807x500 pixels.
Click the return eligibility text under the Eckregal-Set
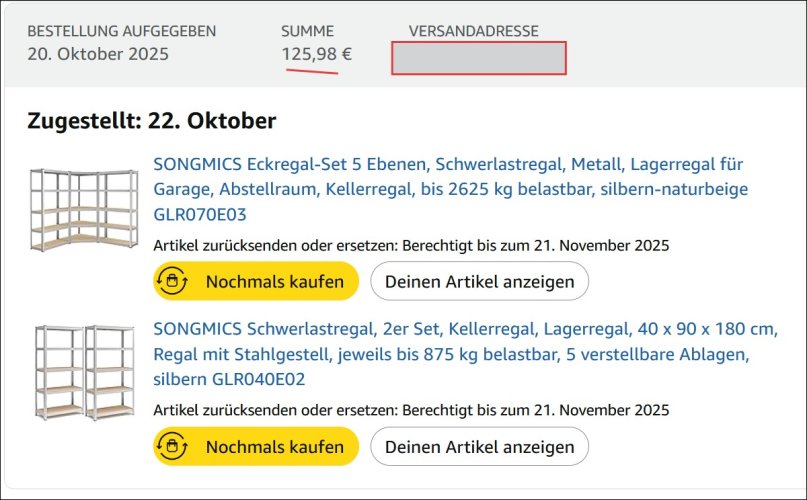(x=411, y=245)
